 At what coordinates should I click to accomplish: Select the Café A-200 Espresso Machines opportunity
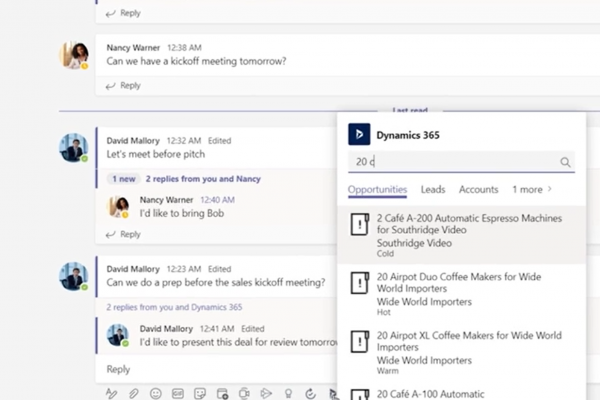click(461, 235)
